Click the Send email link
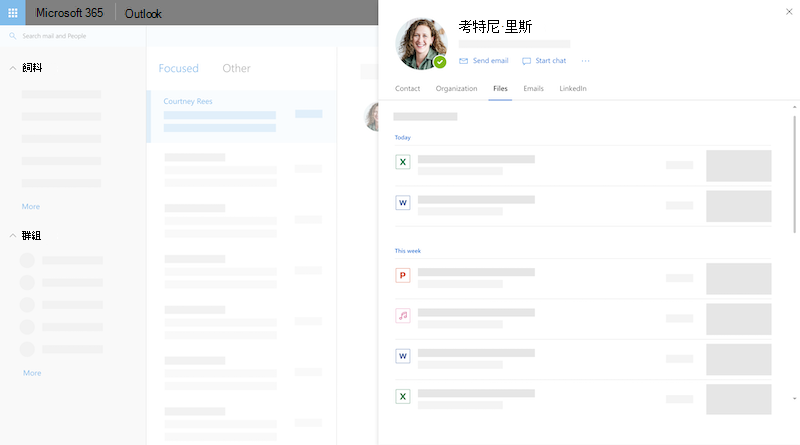This screenshot has height=445, width=800. pos(490,61)
